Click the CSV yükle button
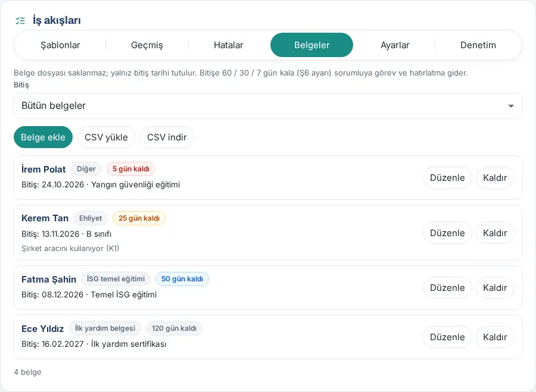Viewport: 536px width, 392px height. coord(106,137)
